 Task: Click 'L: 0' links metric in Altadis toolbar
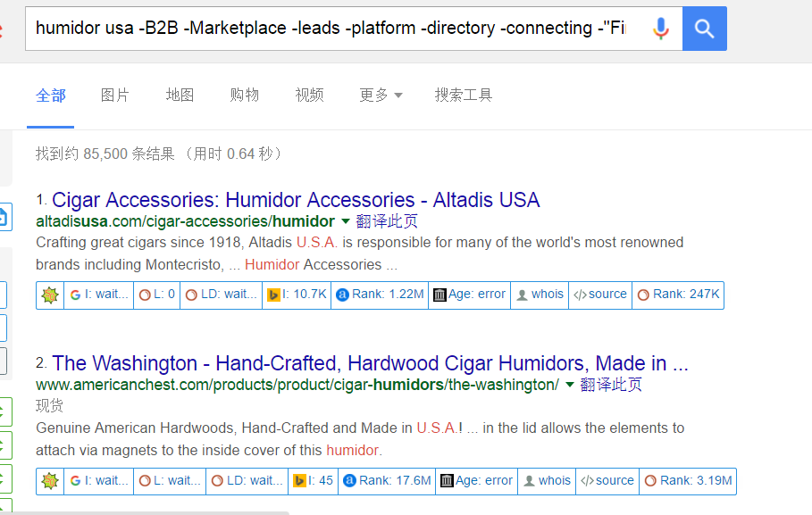click(x=157, y=295)
